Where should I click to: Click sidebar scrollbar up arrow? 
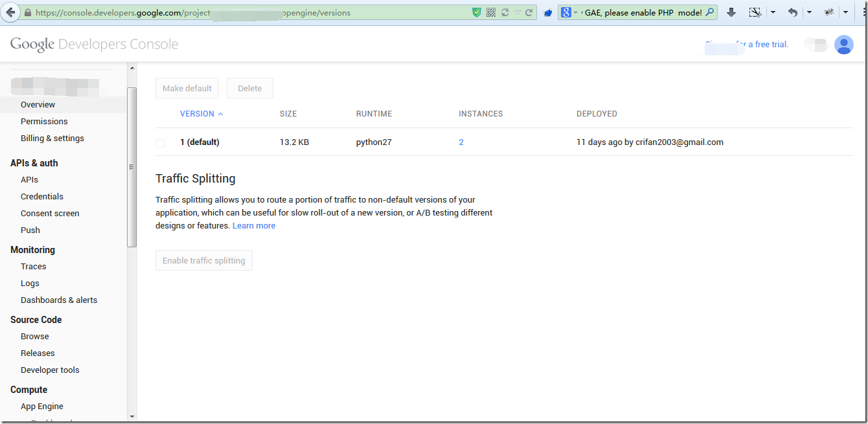(132, 69)
